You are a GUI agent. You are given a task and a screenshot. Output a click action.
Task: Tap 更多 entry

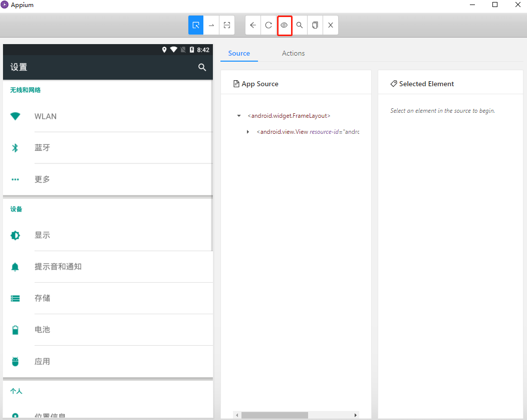(x=108, y=179)
